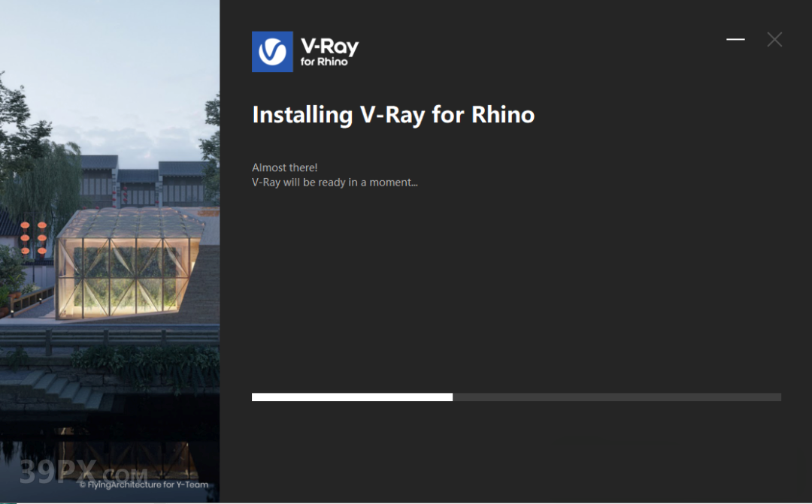
Task: Click the V-Ray wordmark beside the logo
Action: [x=330, y=47]
